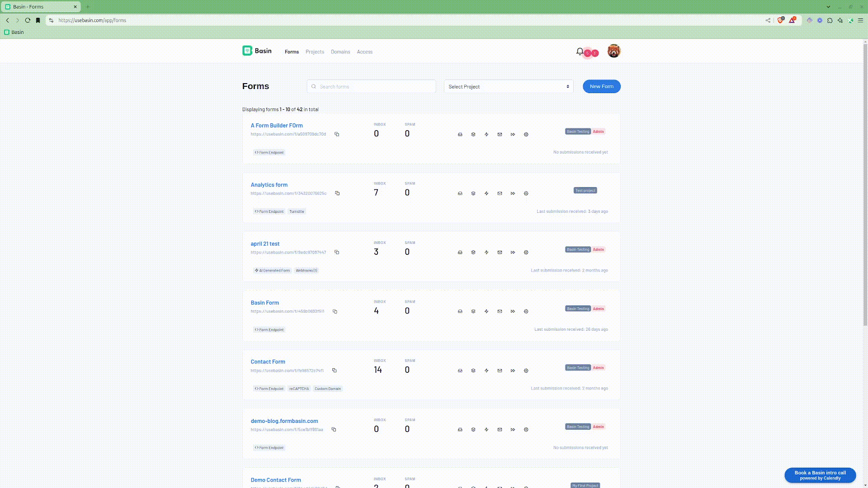Image resolution: width=868 pixels, height=488 pixels.
Task: Toggle the AI Generated Form badge on april 21 test
Action: pos(272,271)
